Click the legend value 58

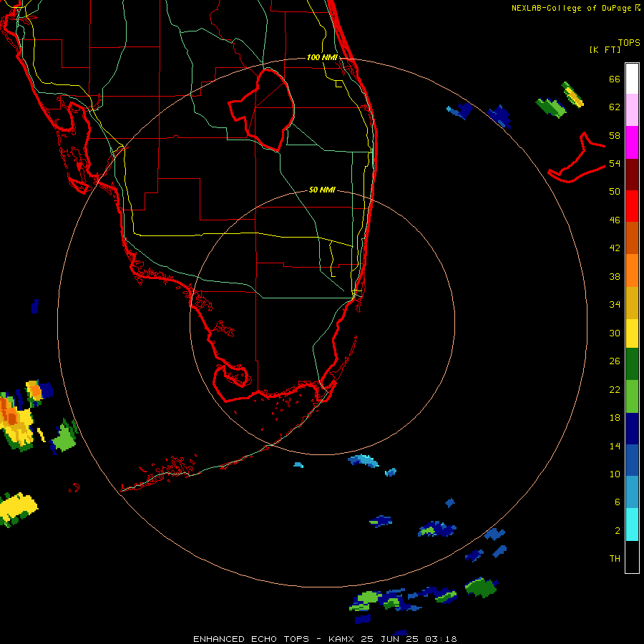(615, 135)
